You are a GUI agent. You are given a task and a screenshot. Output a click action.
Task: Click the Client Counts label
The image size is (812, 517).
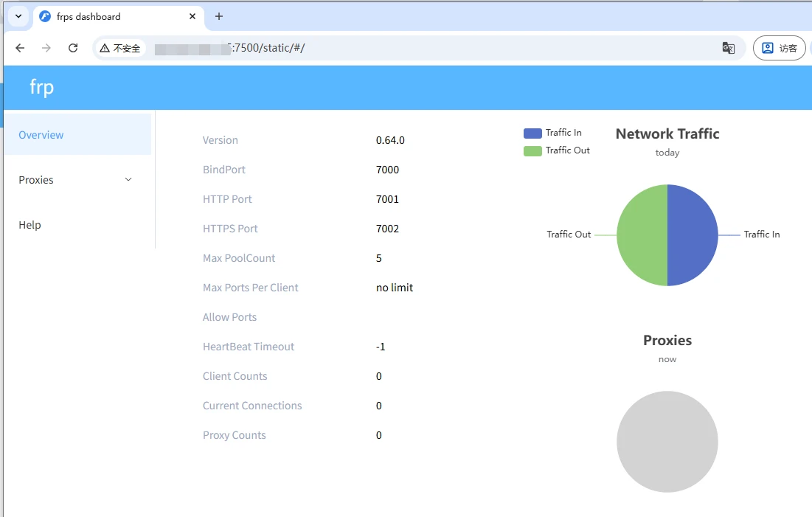[x=235, y=376]
